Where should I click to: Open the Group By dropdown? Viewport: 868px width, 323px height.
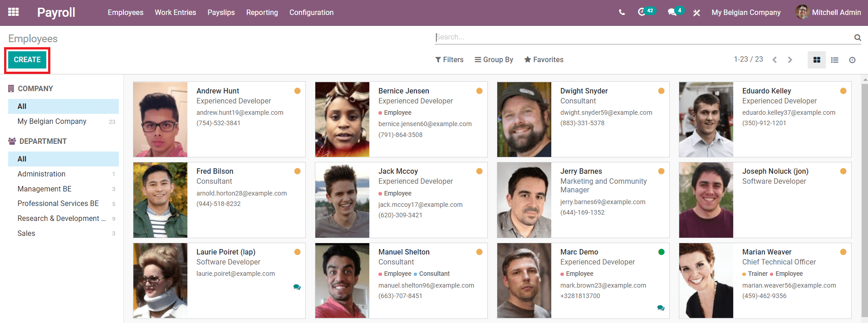tap(494, 59)
